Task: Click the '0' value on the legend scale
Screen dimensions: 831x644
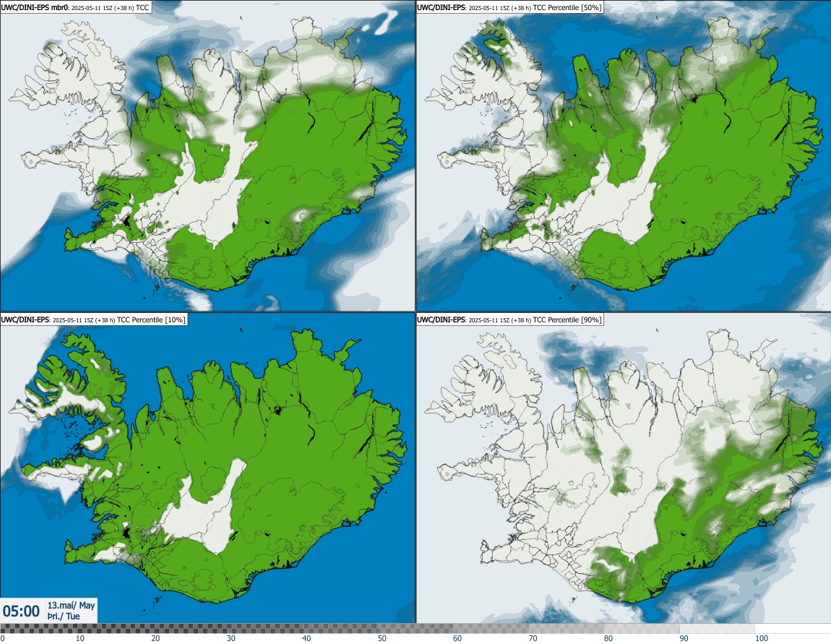Action: (x=3, y=638)
